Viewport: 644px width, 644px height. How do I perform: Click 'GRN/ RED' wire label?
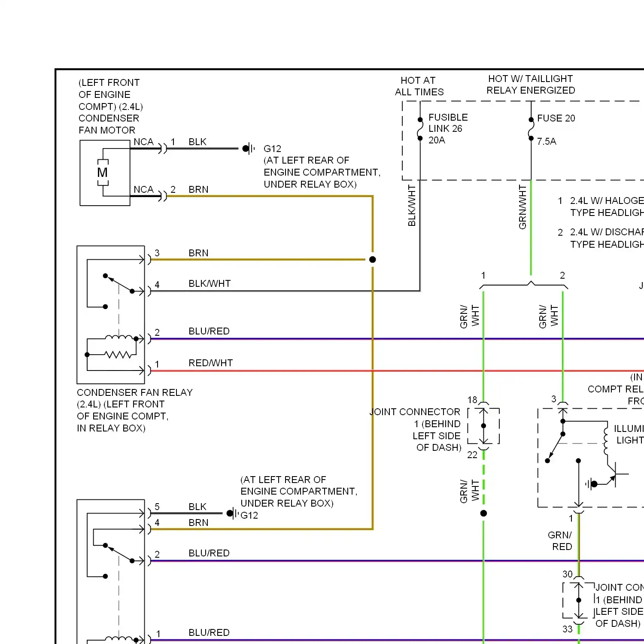pyautogui.click(x=560, y=541)
